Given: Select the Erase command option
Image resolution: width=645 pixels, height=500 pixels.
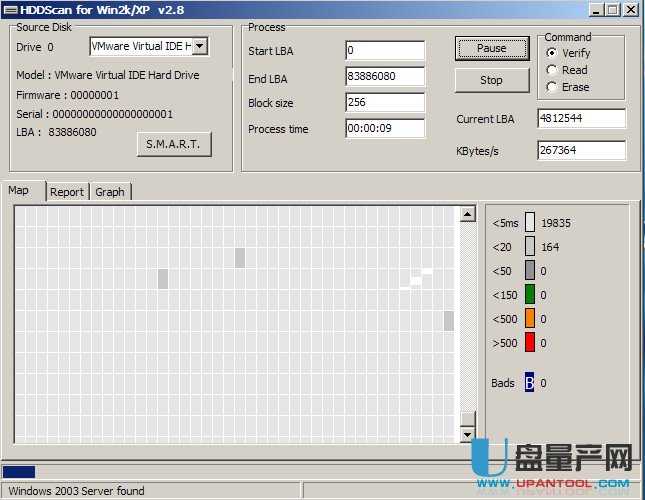Looking at the screenshot, I should (552, 87).
